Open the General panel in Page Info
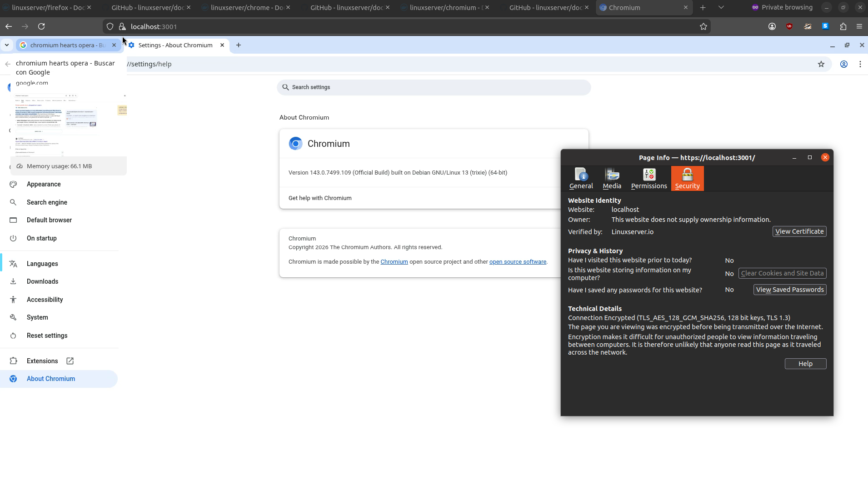This screenshot has height=486, width=868. pos(581,179)
